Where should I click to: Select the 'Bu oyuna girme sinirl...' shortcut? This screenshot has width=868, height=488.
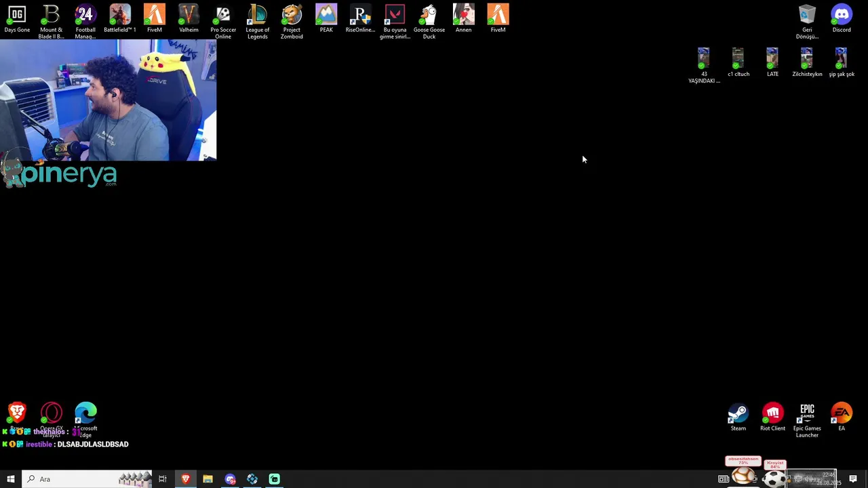[395, 22]
